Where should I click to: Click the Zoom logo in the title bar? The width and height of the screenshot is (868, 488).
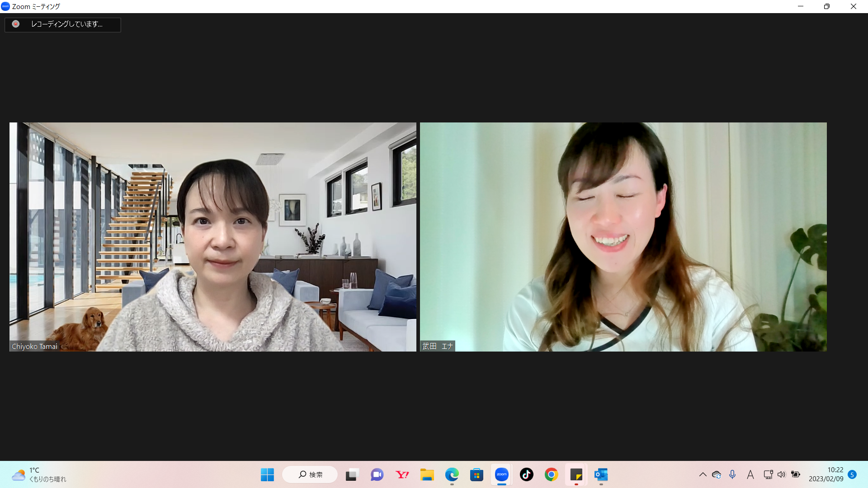tap(5, 6)
